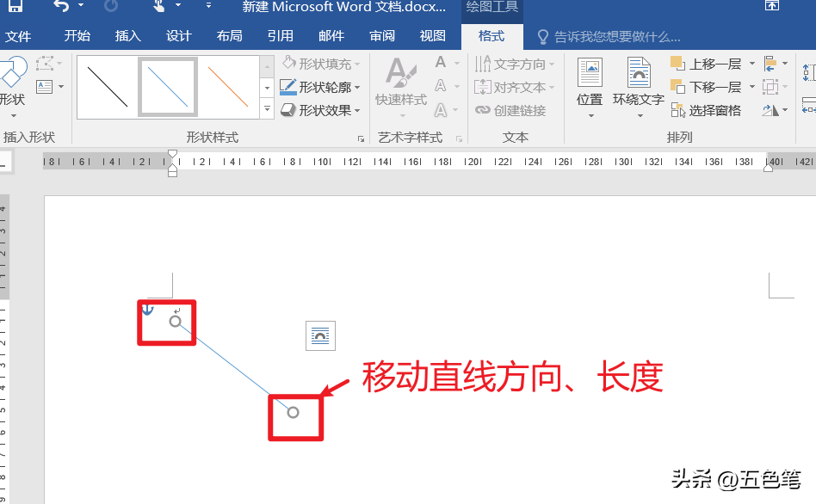The height and width of the screenshot is (504, 816).
Task: Click the Draw Text Box icon
Action: point(45,86)
